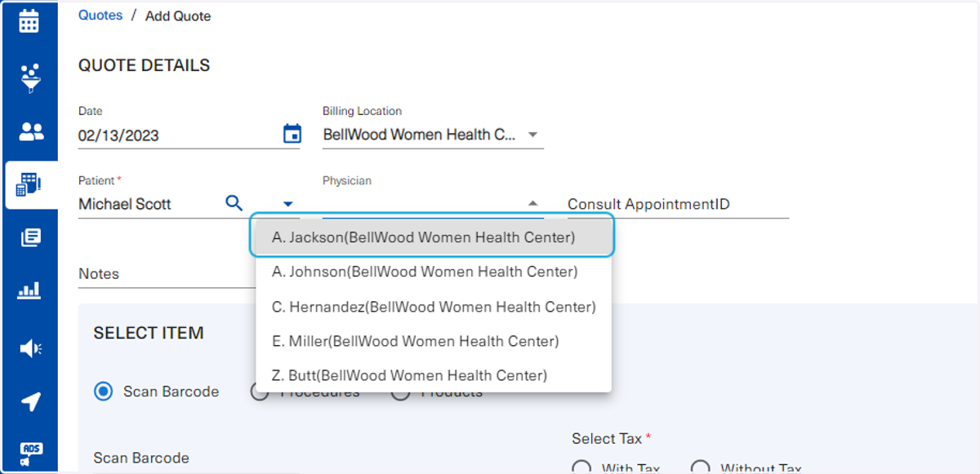Choose the Without Tax radio option
This screenshot has height=474, width=980.
(x=700, y=468)
